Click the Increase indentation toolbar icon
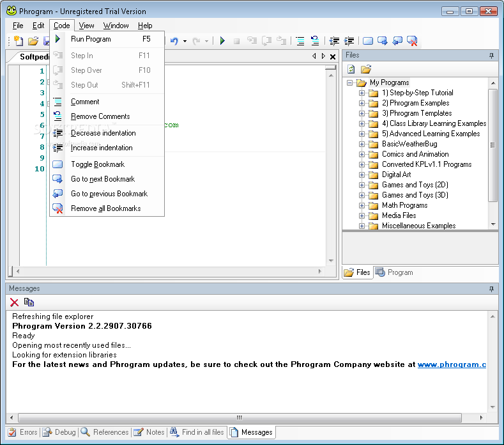504x445 pixels. tap(349, 41)
